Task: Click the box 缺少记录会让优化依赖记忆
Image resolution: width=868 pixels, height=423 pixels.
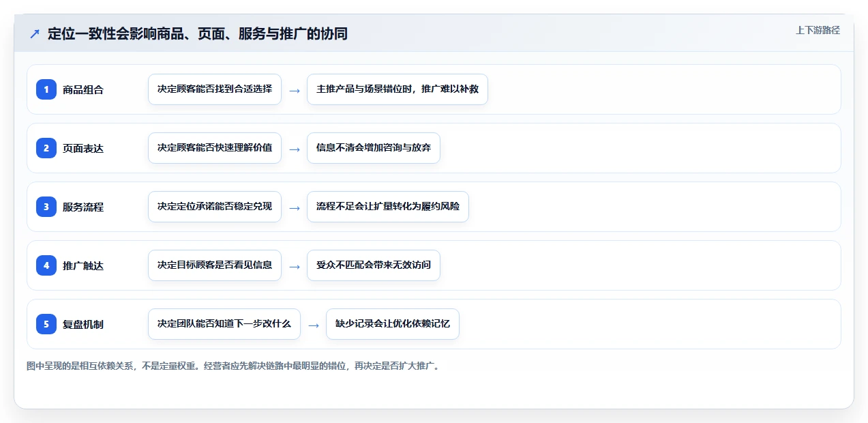Action: [x=393, y=324]
